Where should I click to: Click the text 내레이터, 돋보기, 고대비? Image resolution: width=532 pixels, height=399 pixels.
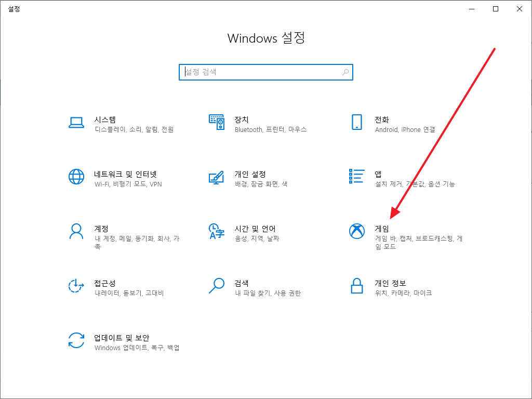click(129, 293)
